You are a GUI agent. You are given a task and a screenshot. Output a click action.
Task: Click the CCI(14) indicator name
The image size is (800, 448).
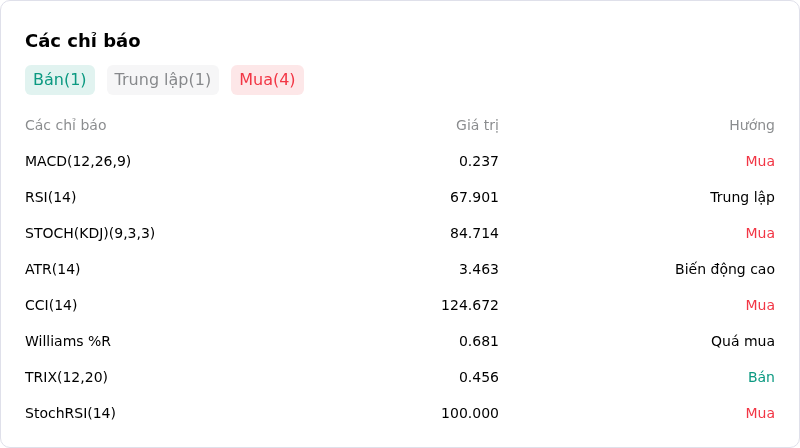[x=51, y=305]
